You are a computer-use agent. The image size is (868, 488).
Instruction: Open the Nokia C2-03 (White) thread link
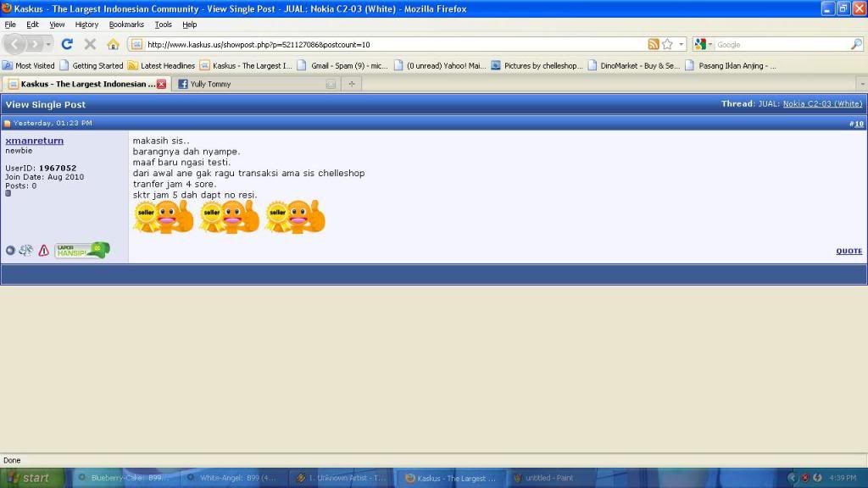pyautogui.click(x=822, y=104)
